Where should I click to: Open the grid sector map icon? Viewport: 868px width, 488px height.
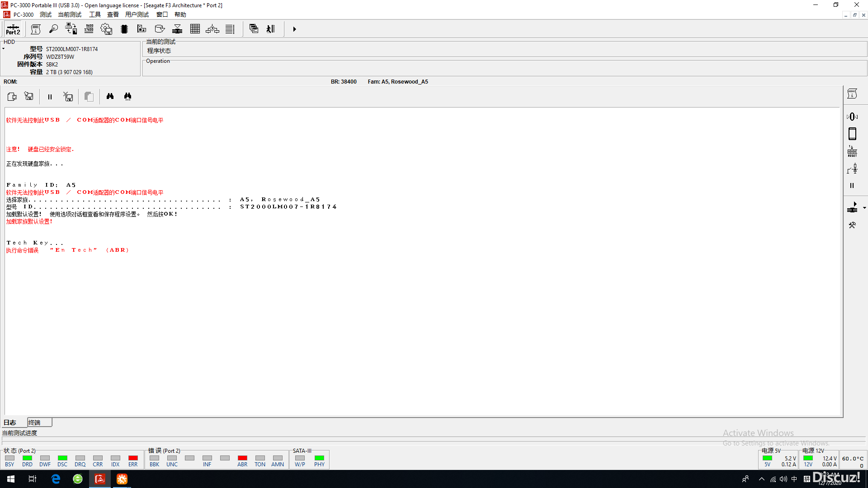coord(195,29)
